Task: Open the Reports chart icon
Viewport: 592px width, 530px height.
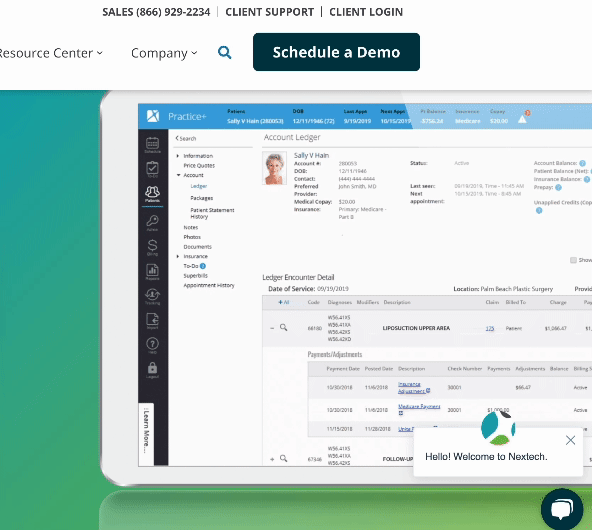Action: [153, 272]
